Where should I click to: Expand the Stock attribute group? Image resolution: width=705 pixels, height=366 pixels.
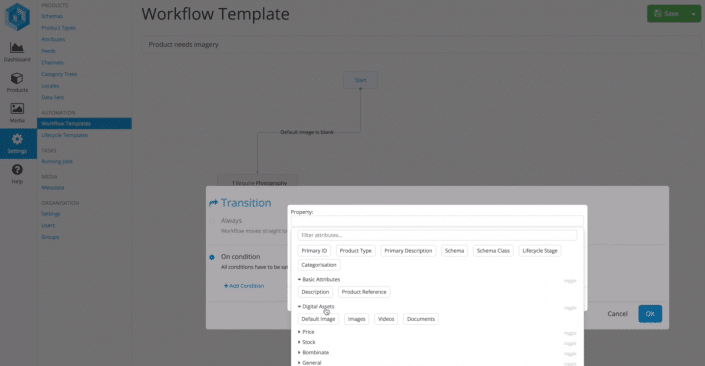point(307,342)
